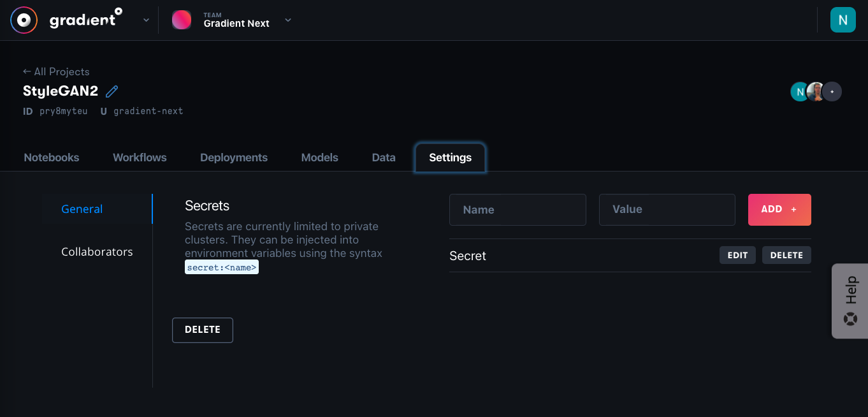This screenshot has width=868, height=417.
Task: Select General in the settings sidebar
Action: (82, 209)
